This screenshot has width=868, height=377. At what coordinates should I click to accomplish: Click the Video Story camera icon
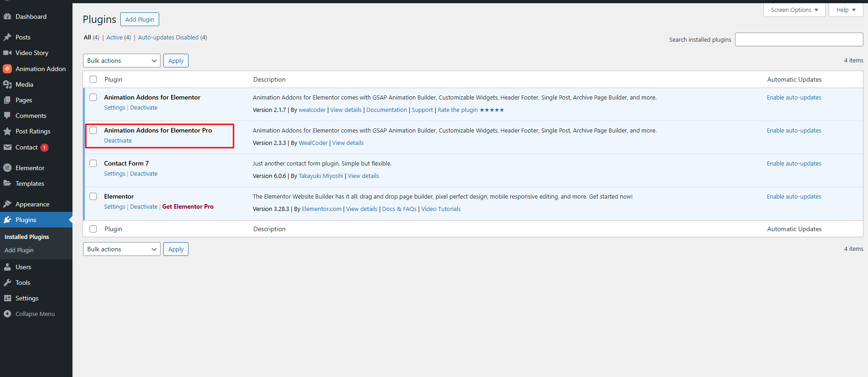7,53
